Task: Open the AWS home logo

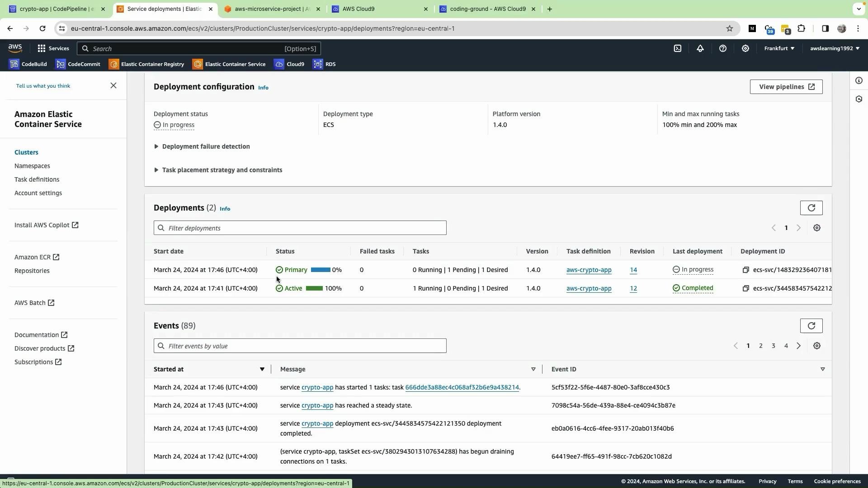Action: coord(15,48)
